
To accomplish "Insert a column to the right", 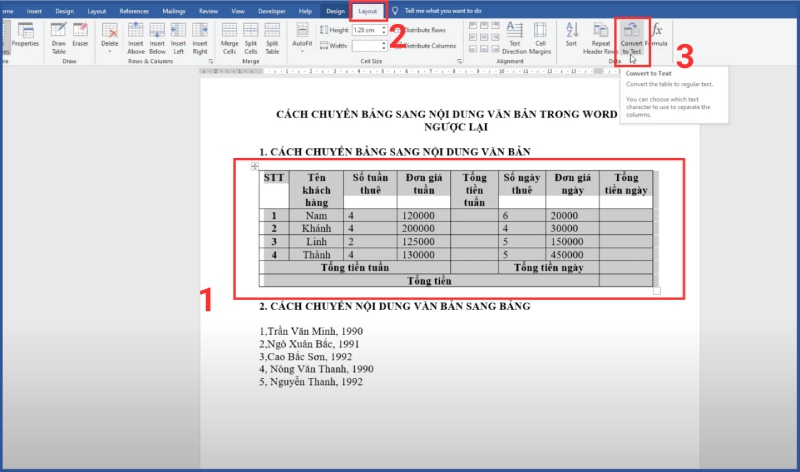I will (200, 38).
